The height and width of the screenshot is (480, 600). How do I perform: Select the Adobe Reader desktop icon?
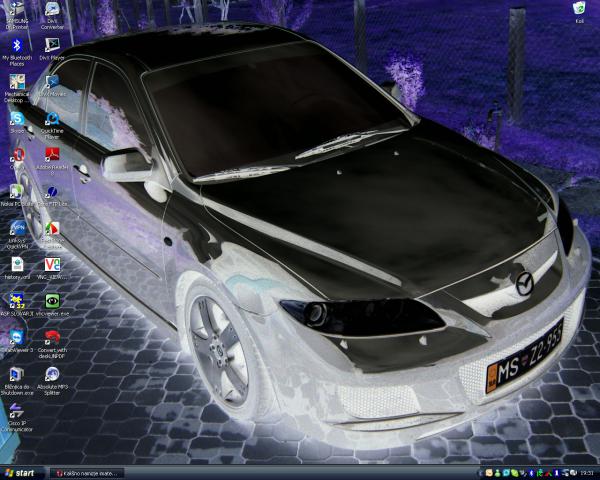click(x=52, y=155)
